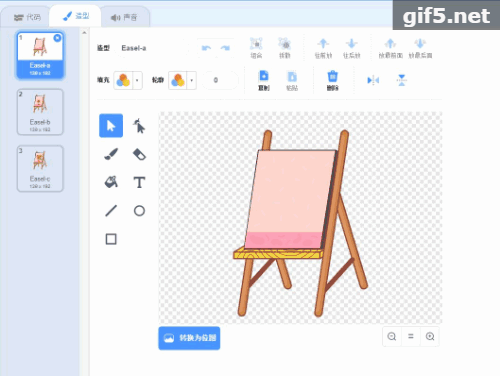Zoom out the costume canvas

[392, 336]
